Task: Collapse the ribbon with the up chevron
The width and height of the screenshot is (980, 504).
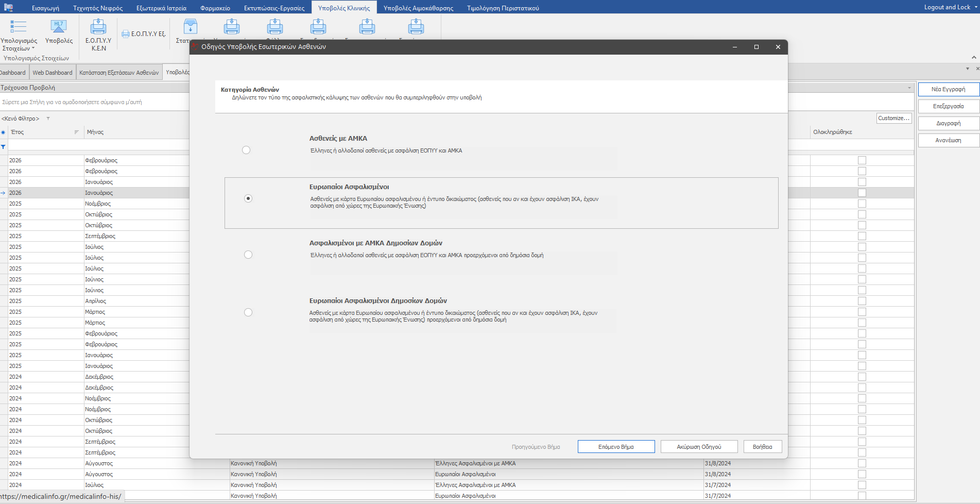Action: point(974,57)
